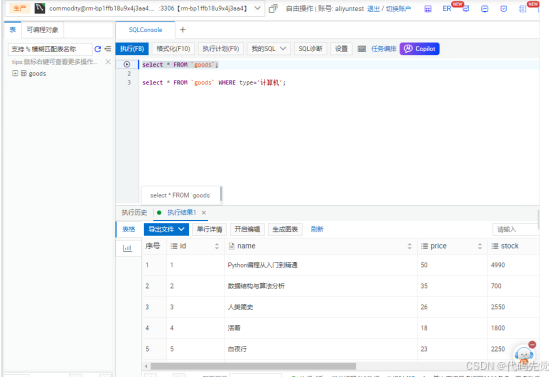Click the 执行计划(F9) button
This screenshot has width=553, height=377.
click(221, 49)
